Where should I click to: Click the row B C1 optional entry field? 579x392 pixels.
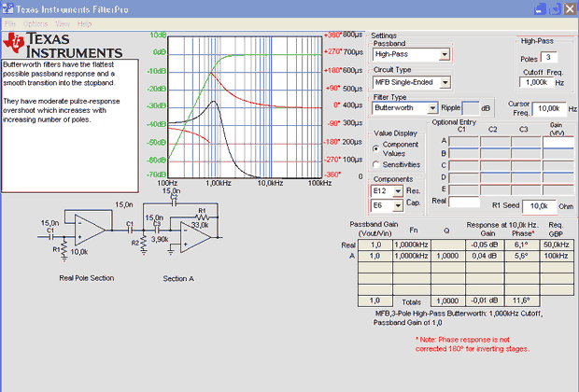(x=464, y=154)
